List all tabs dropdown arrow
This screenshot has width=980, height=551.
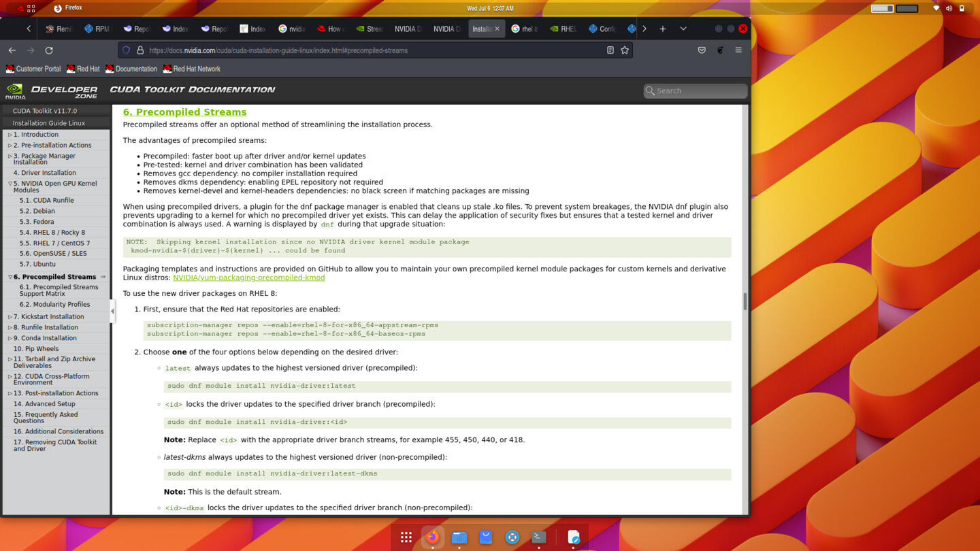tap(683, 29)
